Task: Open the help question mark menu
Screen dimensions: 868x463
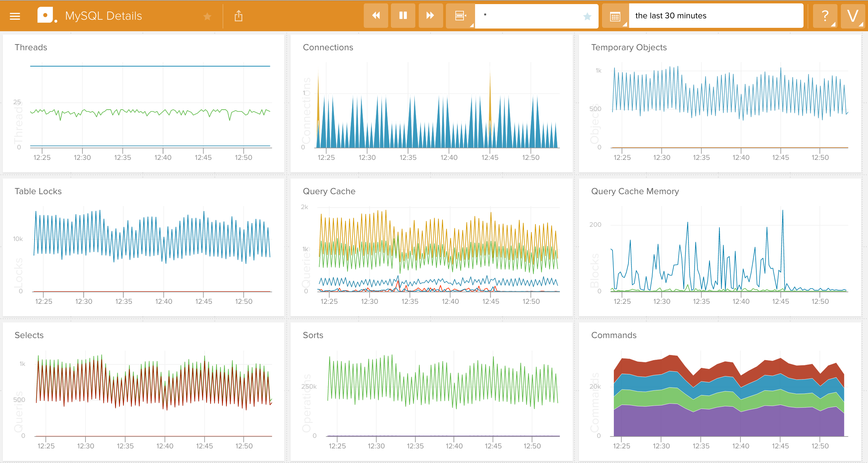Action: coord(825,16)
